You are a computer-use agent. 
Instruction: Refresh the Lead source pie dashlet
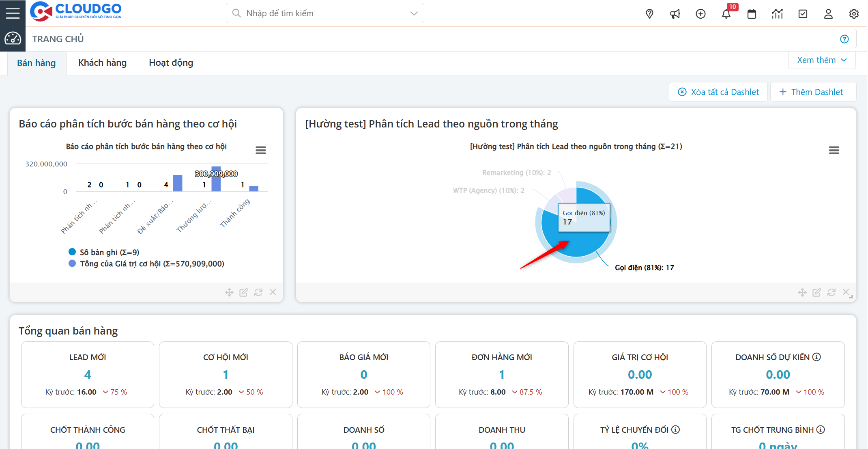pyautogui.click(x=831, y=292)
